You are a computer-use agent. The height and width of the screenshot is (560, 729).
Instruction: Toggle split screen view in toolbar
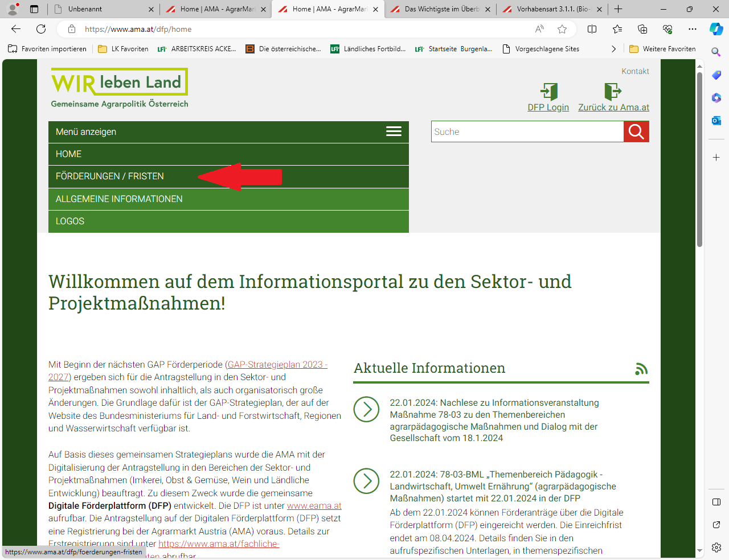[592, 29]
